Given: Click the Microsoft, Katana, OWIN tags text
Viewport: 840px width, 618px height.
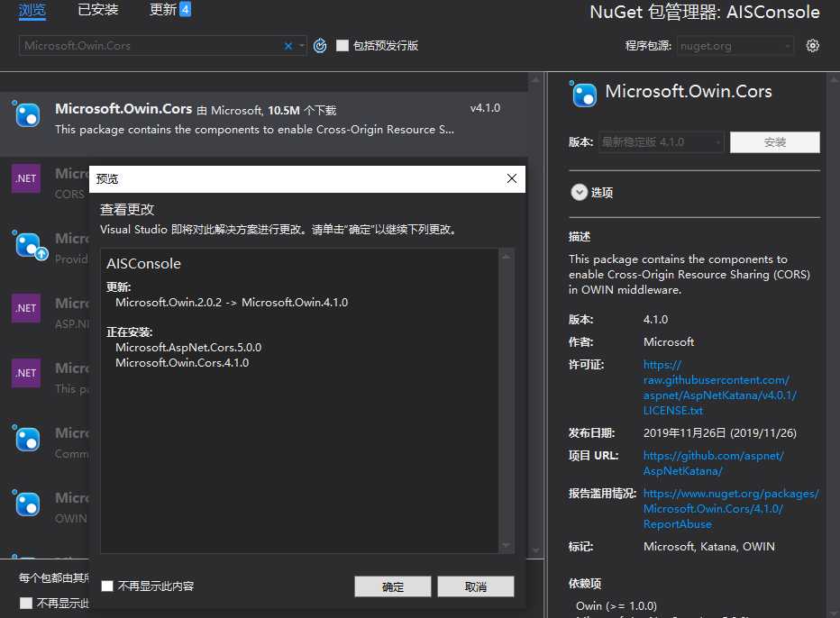Looking at the screenshot, I should point(709,547).
